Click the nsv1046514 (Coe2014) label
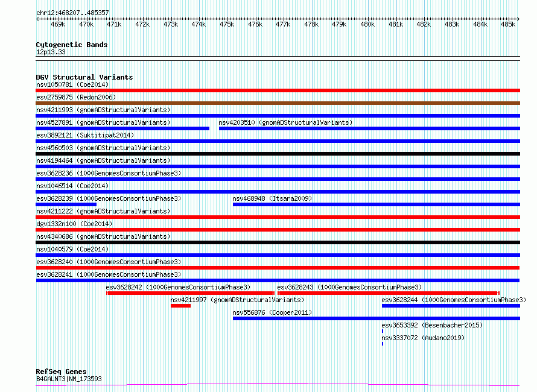This screenshot has width=537, height=392. pos(72,186)
